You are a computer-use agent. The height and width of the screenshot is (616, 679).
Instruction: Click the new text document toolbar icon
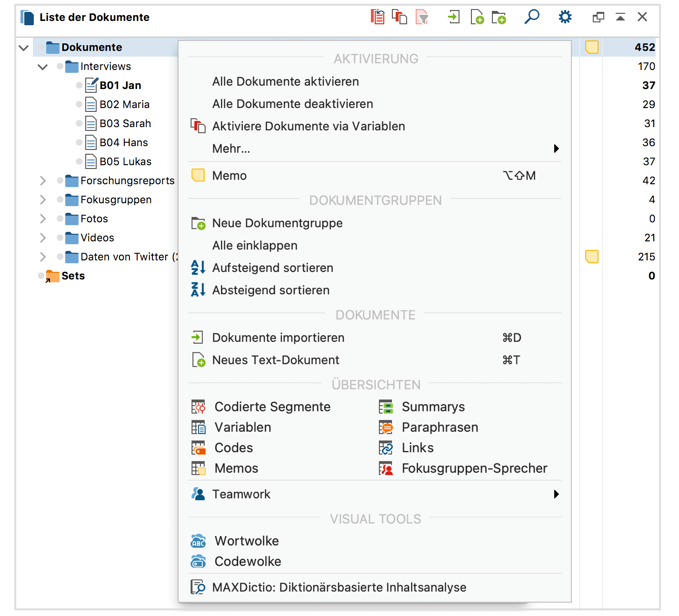(x=477, y=17)
